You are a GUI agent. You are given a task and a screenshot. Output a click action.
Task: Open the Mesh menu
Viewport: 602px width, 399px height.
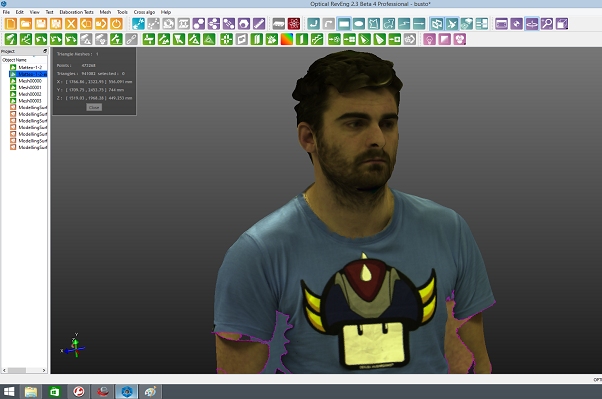click(x=105, y=12)
